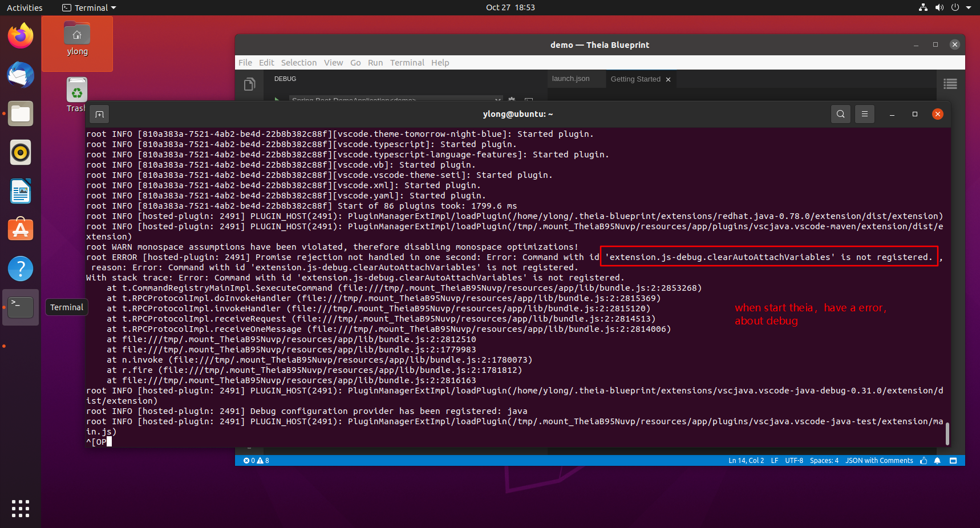Open the Terminal menu in the top bar

pos(88,7)
